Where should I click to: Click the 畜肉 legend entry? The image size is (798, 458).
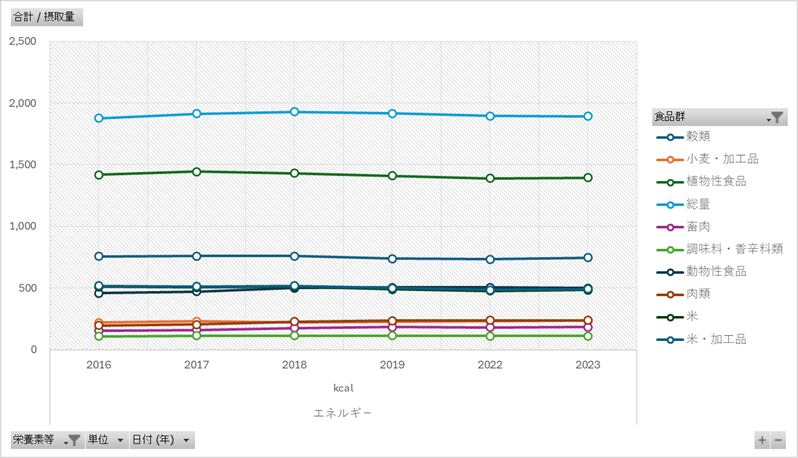pyautogui.click(x=699, y=227)
